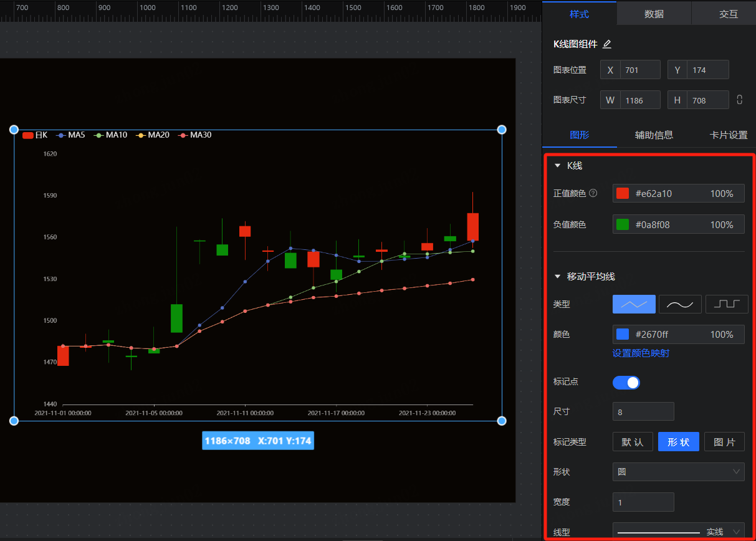This screenshot has height=541, width=756.
Task: Open the 线型 dropdown showing 实线
Action: tap(678, 532)
